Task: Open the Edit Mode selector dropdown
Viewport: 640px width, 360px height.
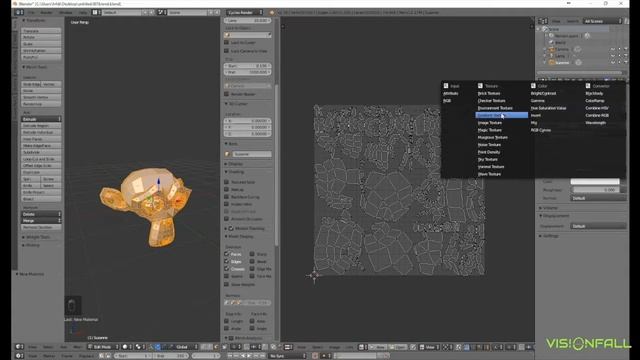Action: point(104,347)
